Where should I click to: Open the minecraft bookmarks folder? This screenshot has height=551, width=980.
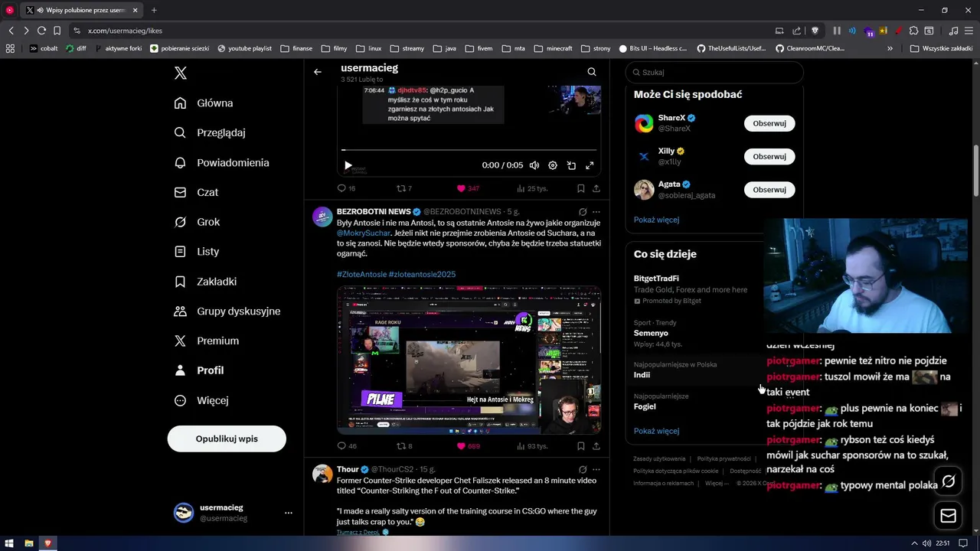(553, 48)
